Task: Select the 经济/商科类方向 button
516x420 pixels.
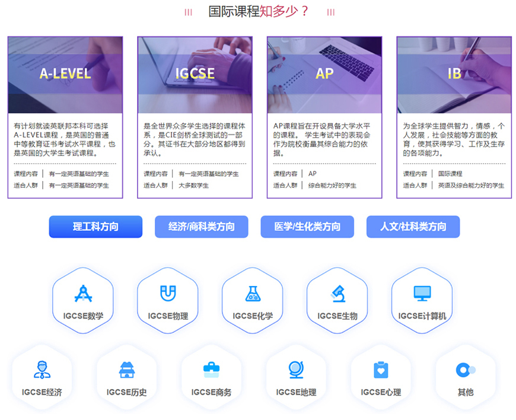Action: click(202, 227)
